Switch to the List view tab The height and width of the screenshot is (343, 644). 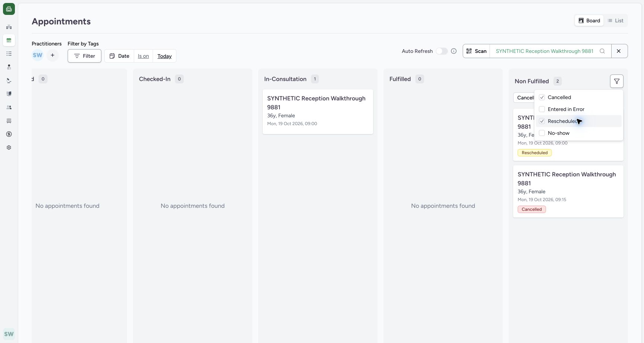coord(615,20)
